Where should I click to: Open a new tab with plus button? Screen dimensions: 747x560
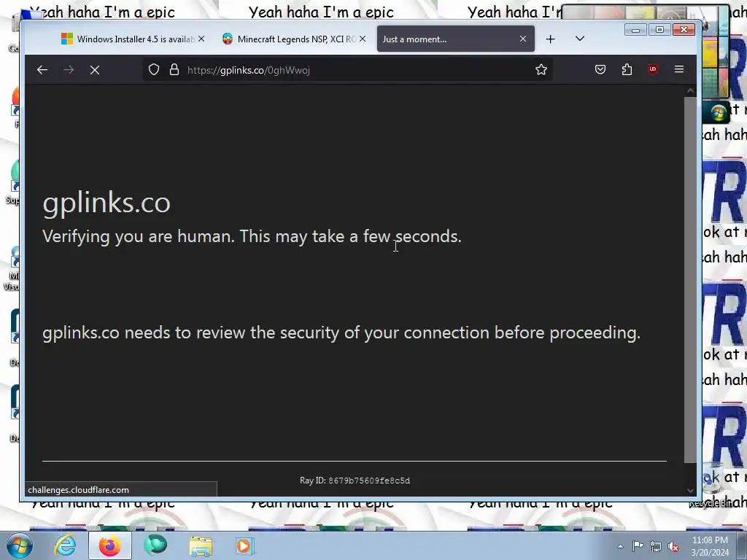tap(550, 39)
